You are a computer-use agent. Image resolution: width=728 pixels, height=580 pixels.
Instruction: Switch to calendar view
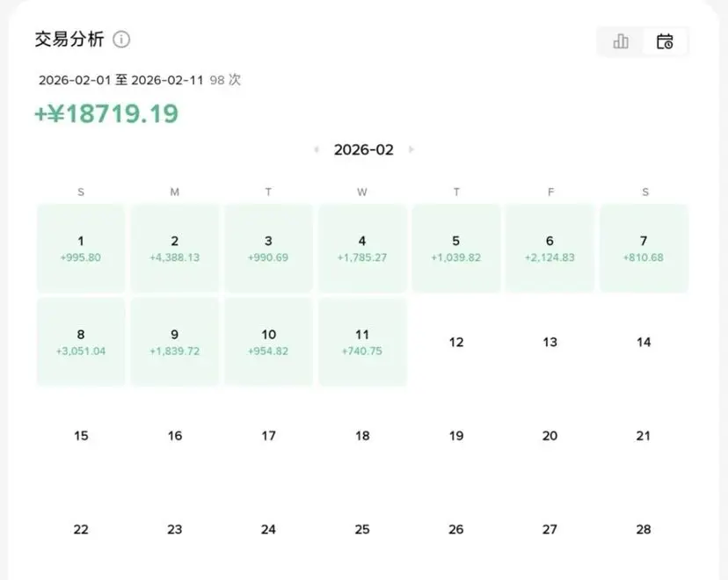665,41
